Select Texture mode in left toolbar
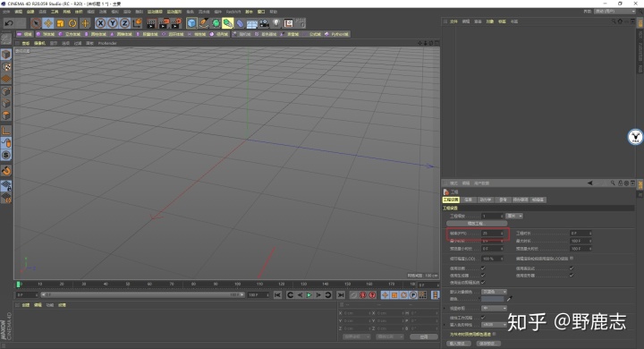 6,66
